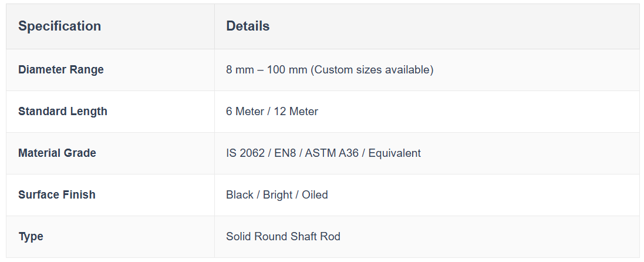Click the "EN8" grade text
644x262 pixels.
point(286,153)
